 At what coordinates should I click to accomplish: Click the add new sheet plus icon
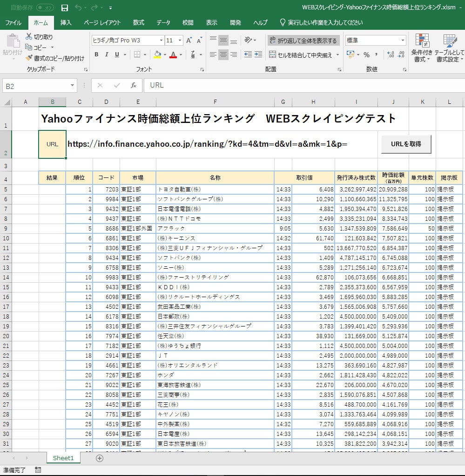coord(100,458)
